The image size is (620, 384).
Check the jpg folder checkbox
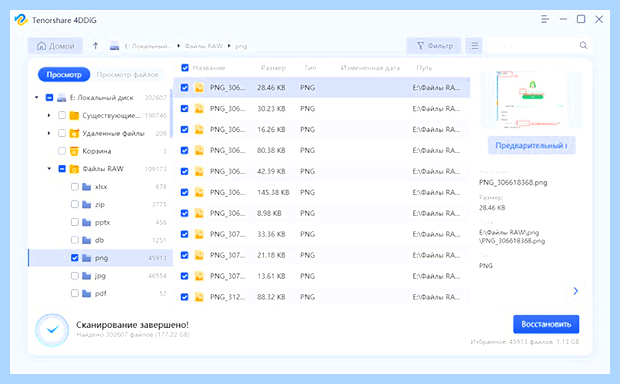[x=74, y=276]
